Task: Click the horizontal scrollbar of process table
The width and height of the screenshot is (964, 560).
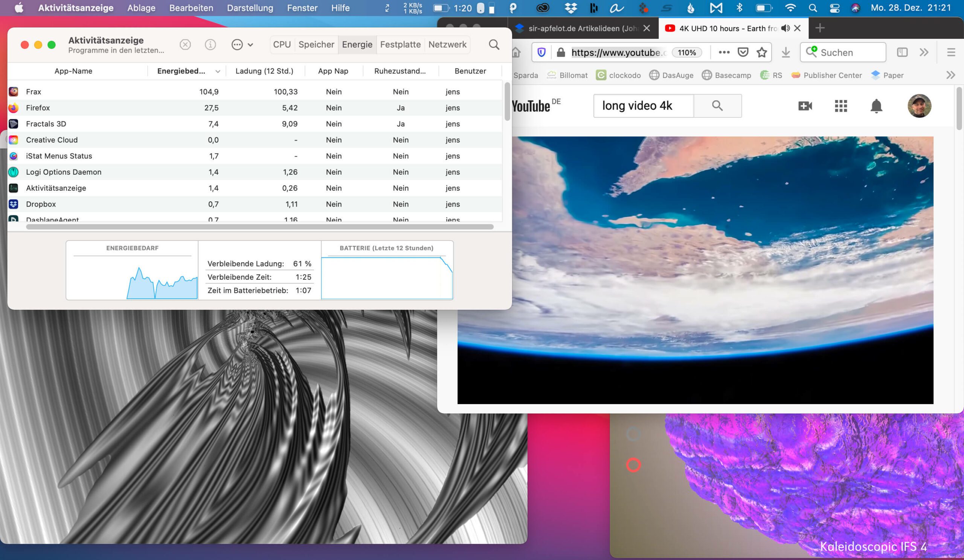Action: 260,227
